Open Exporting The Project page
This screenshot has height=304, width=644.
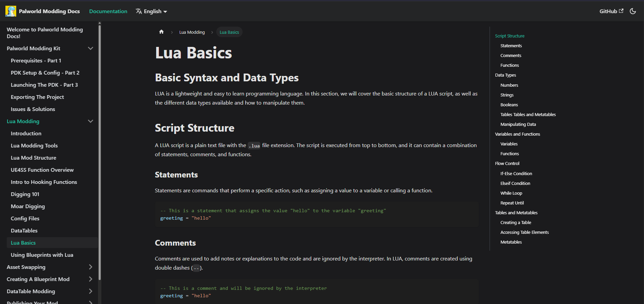pyautogui.click(x=37, y=97)
